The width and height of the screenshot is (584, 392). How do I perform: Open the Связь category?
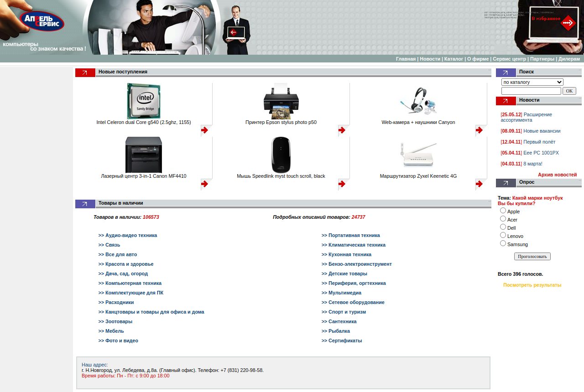tap(109, 245)
